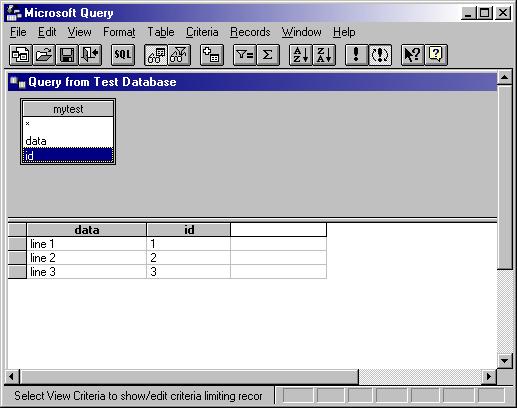Click the select-all corner box of the grid
The image size is (517, 408).
17,230
